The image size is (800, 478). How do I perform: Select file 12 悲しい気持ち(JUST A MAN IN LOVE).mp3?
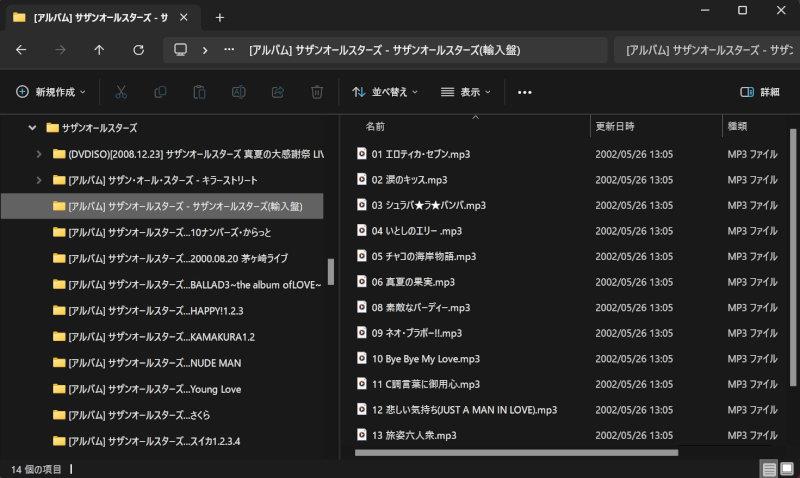(x=464, y=410)
